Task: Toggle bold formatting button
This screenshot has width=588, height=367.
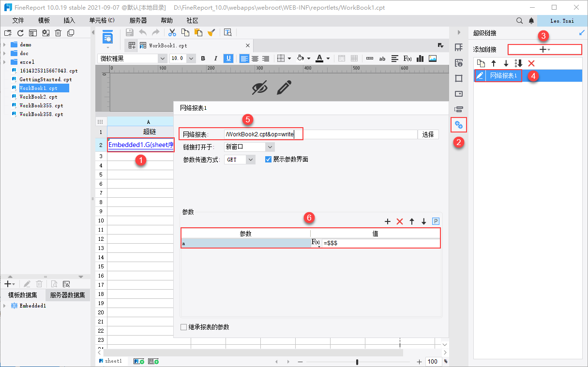Action: [x=203, y=58]
